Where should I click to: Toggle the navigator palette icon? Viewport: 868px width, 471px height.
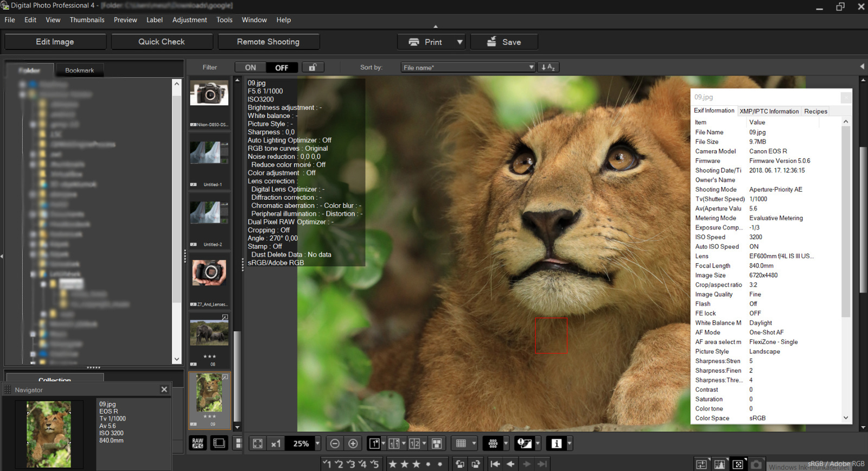[738, 464]
